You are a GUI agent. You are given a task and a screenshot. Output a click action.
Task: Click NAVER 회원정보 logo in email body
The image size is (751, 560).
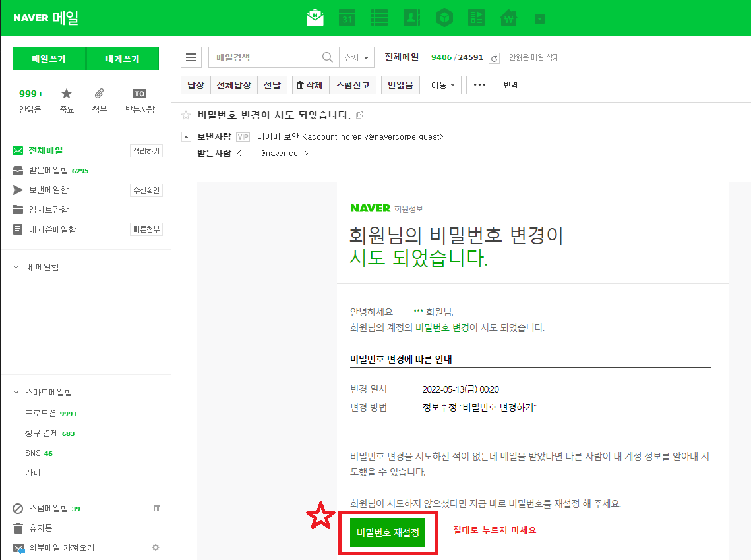(x=386, y=208)
